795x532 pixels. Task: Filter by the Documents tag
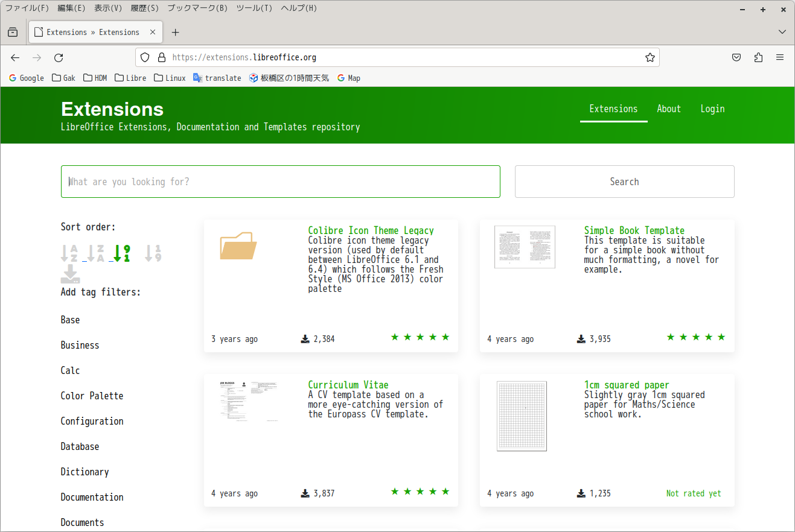[x=82, y=523]
